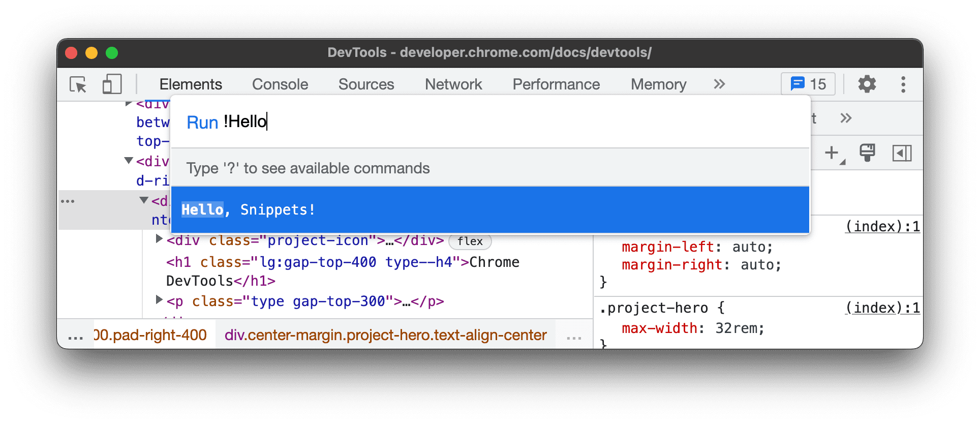This screenshot has height=424, width=980.
Task: Toggle the element state paintbrush icon
Action: coord(867,153)
